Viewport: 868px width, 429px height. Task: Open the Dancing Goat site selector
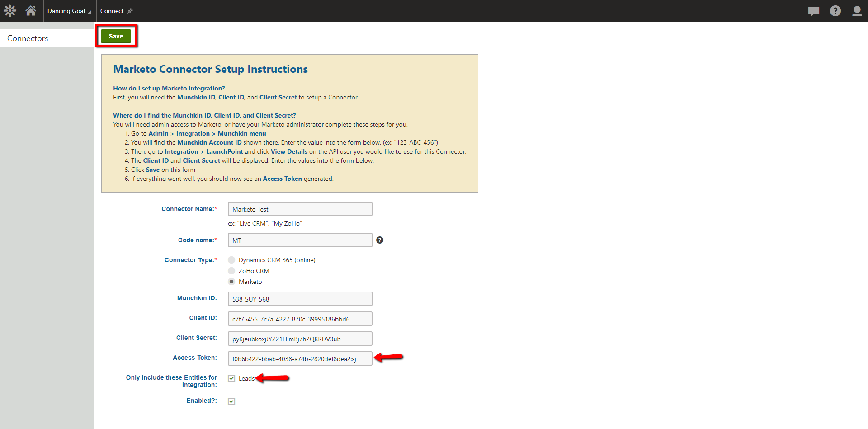coord(69,11)
